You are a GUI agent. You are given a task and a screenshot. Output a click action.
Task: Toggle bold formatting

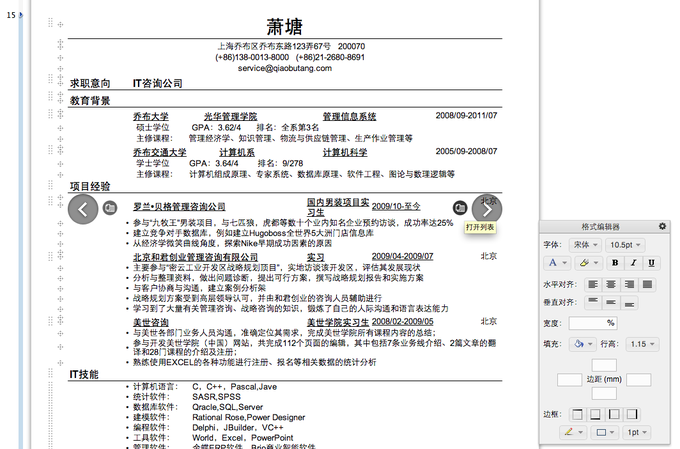[x=615, y=263]
